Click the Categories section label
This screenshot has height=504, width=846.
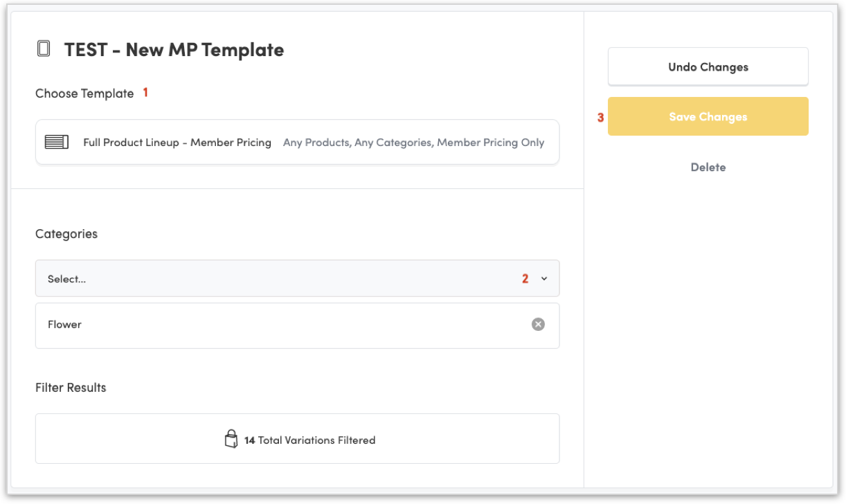pyautogui.click(x=66, y=234)
